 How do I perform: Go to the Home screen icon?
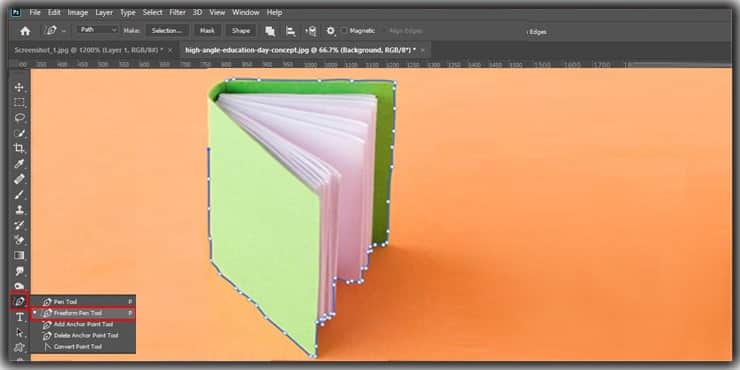(x=25, y=31)
